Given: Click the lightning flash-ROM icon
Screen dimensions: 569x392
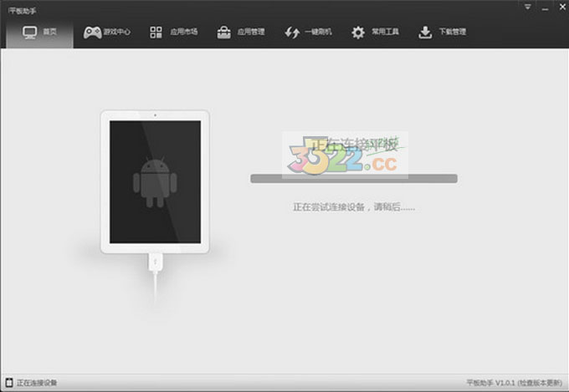Looking at the screenshot, I should coord(292,33).
